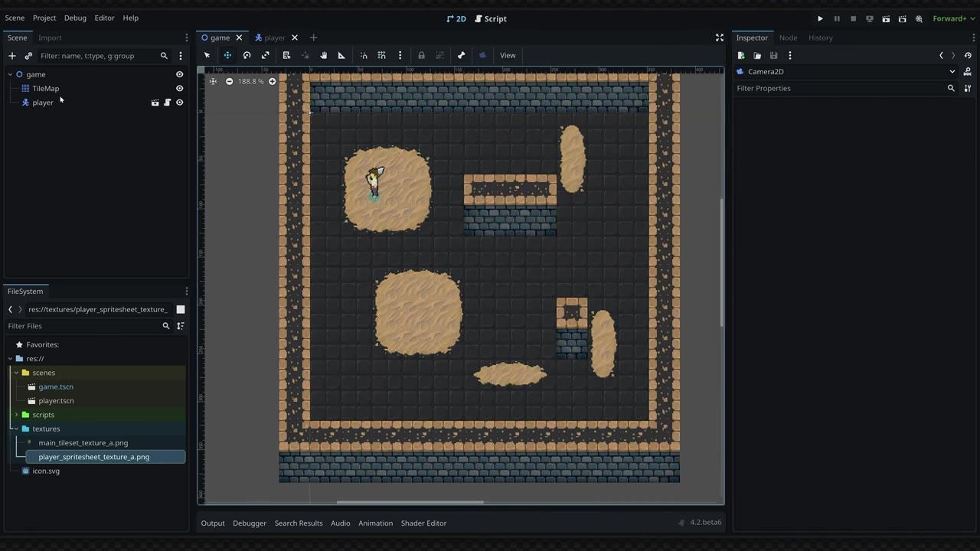Collapse the game root node
This screenshot has width=980, height=551.
(10, 75)
